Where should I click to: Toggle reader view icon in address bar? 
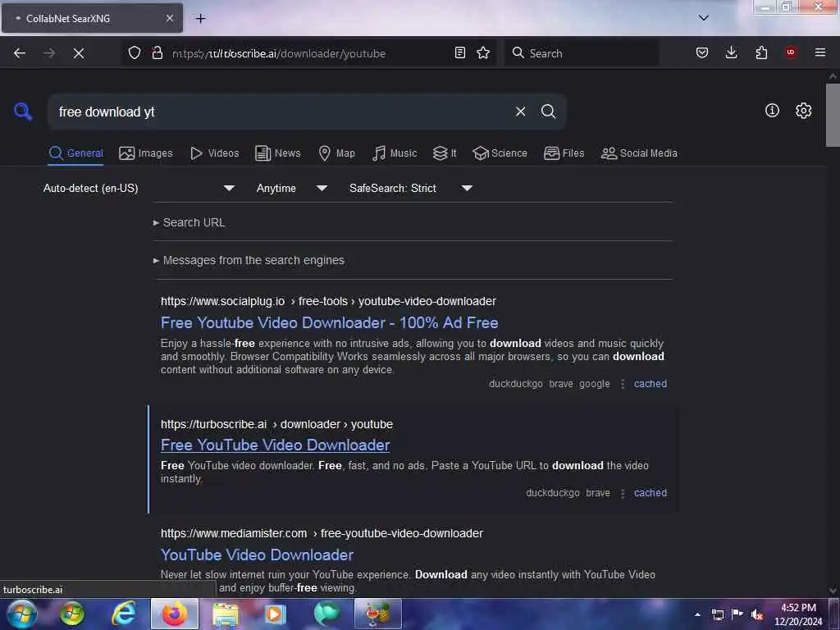click(x=459, y=52)
